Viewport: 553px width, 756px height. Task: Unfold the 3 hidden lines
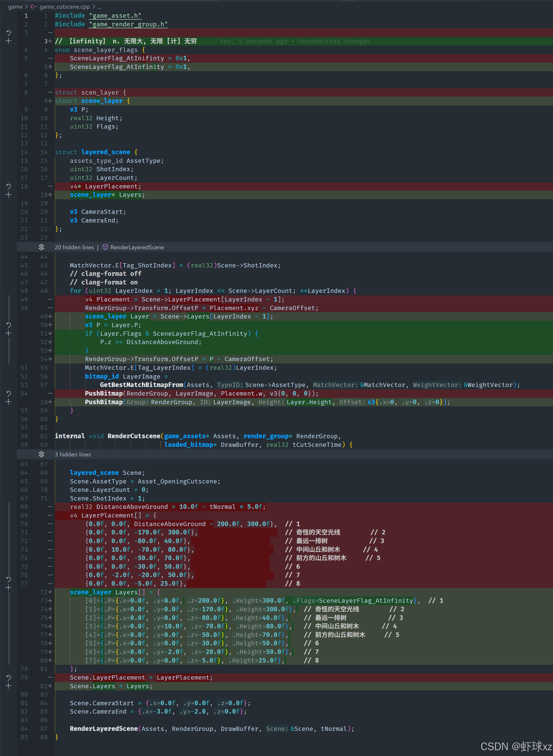(41, 454)
